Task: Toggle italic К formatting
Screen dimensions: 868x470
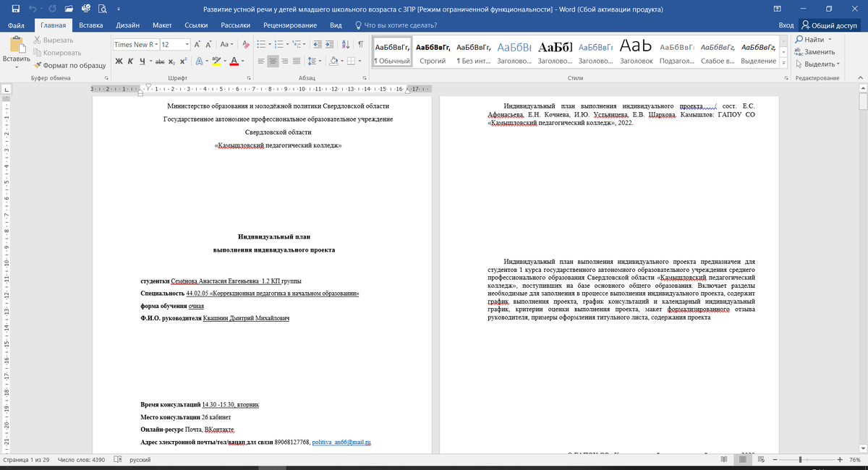Action: (x=131, y=61)
